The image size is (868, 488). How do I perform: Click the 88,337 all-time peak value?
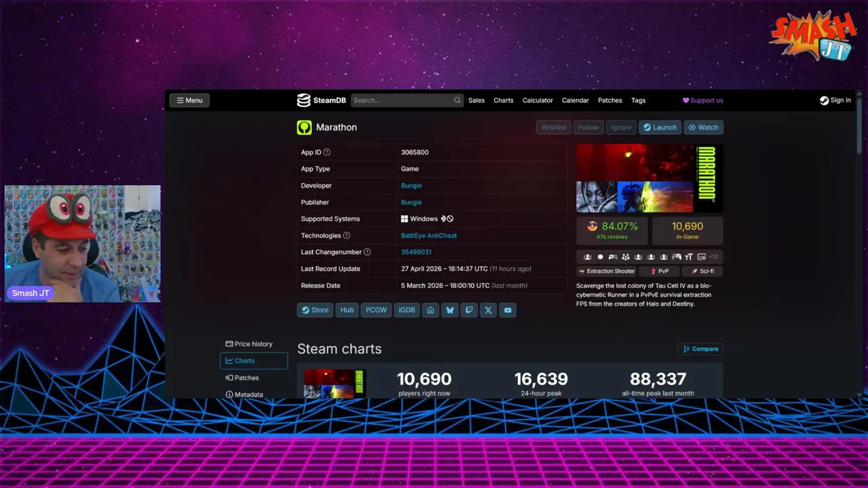click(658, 379)
